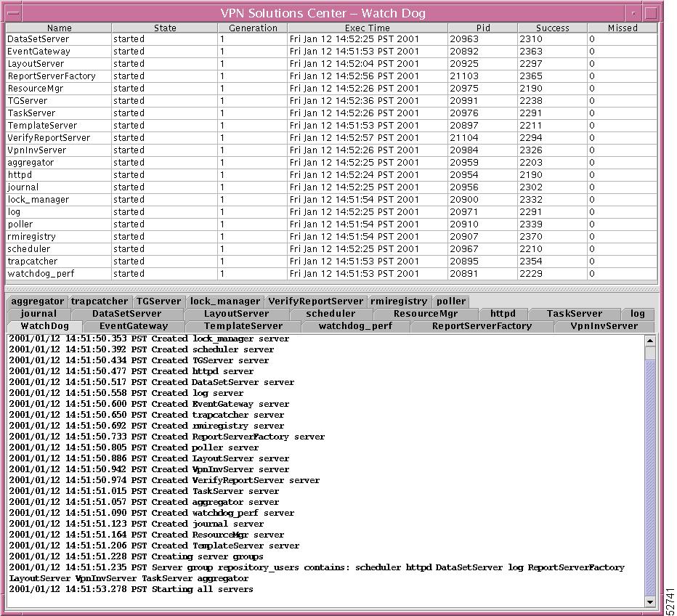Image resolution: width=677 pixels, height=616 pixels.
Task: Select the ReportServerFactory table row
Action: (331, 76)
